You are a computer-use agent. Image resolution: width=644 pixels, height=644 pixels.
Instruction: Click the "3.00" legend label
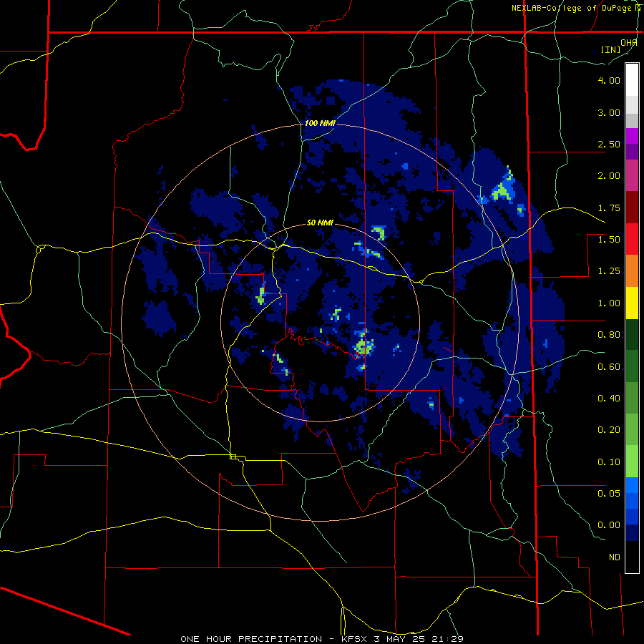(x=609, y=112)
